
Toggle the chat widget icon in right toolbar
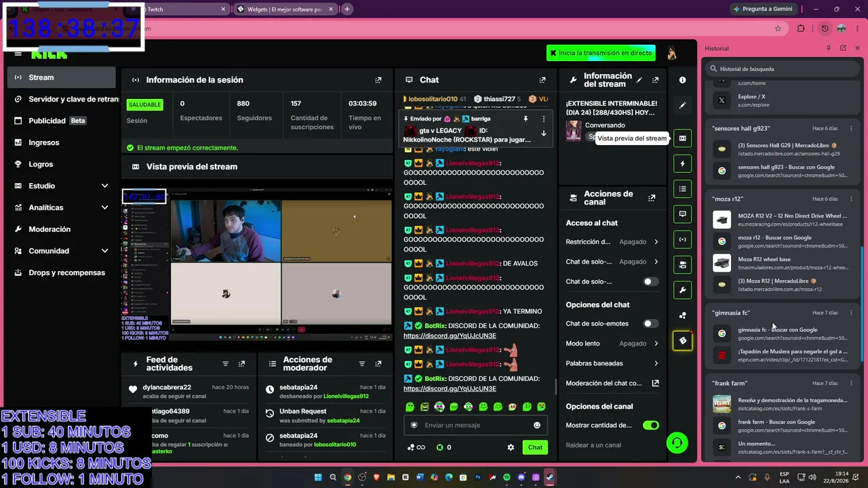(682, 213)
